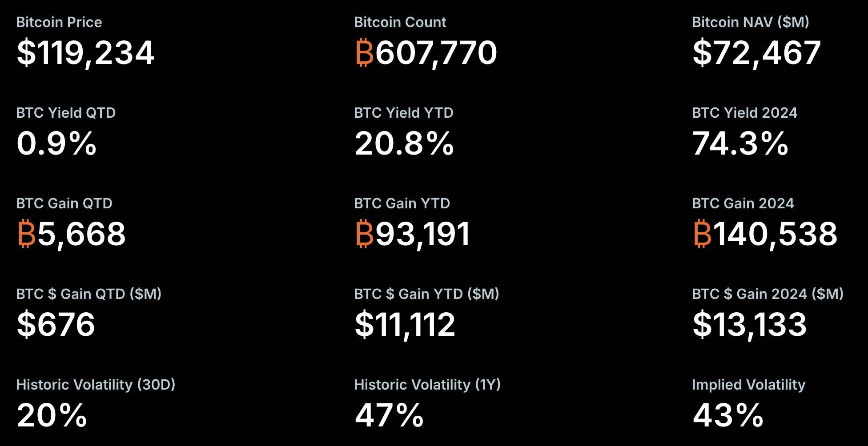The height and width of the screenshot is (446, 868).
Task: Click the orange Bitcoin symbol beside 607,770
Action: click(364, 53)
